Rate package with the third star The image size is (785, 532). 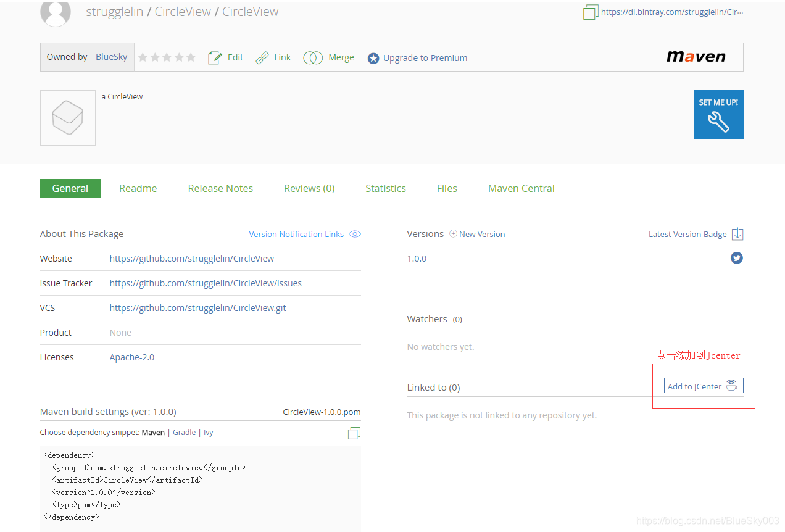click(x=167, y=57)
